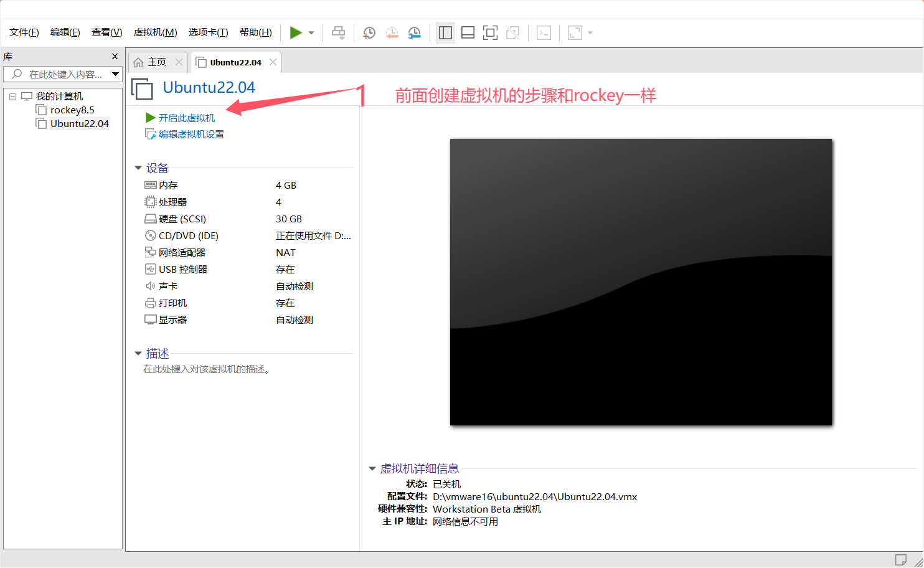Collapse the 虚拟机详细信息 section
Viewport: 924px width, 568px height.
point(372,468)
